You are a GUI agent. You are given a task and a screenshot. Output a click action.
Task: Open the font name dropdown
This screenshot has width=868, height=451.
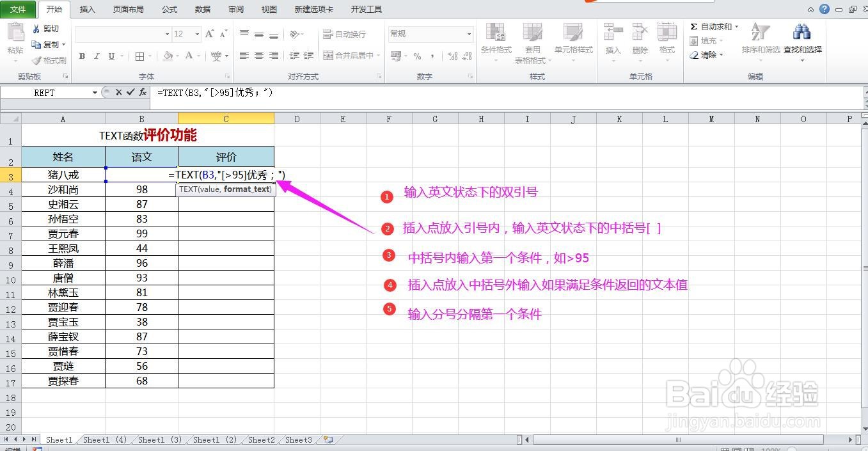pyautogui.click(x=168, y=34)
